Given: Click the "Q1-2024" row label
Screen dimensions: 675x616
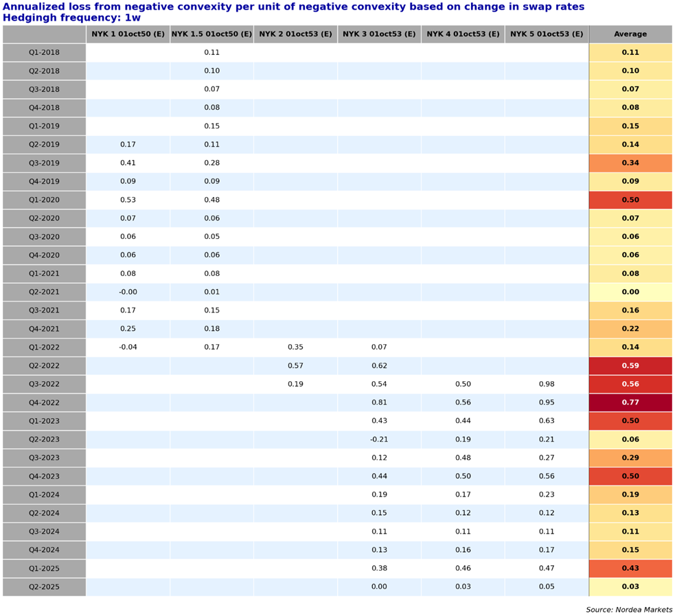Looking at the screenshot, I should pos(45,494).
